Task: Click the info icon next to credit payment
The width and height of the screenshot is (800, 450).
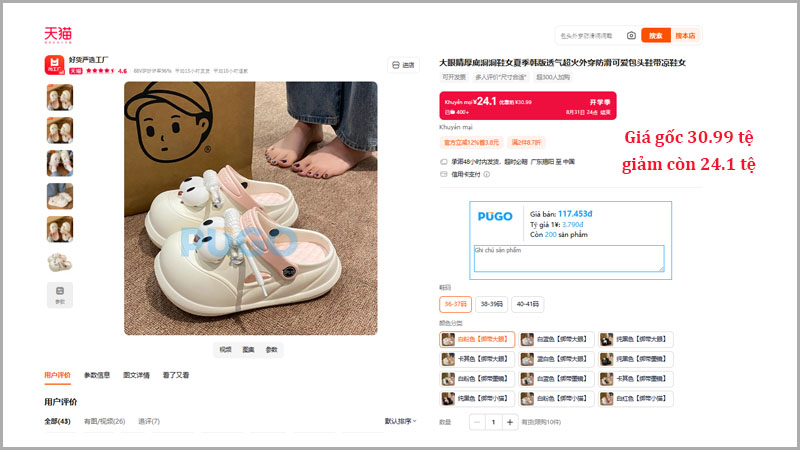Action: tap(487, 174)
